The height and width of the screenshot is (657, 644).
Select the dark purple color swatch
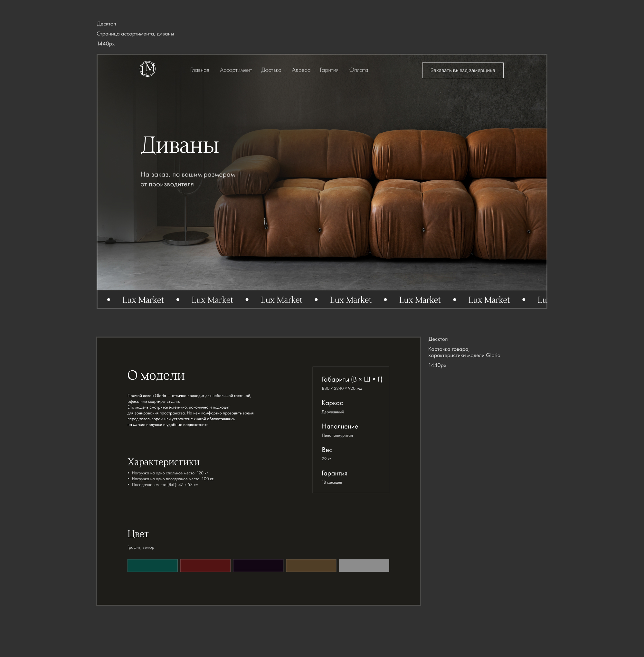click(x=258, y=565)
